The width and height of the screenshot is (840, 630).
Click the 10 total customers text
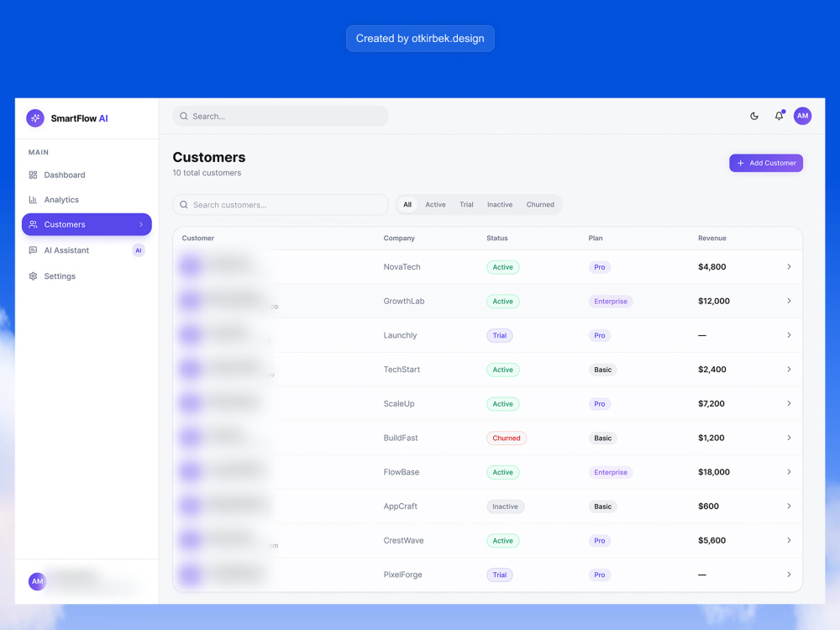pyautogui.click(x=207, y=173)
